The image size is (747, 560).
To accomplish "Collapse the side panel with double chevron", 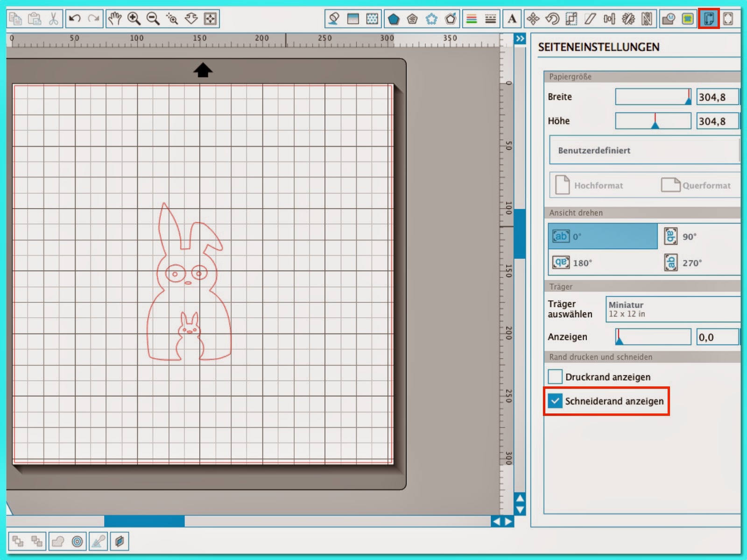I will [x=520, y=39].
